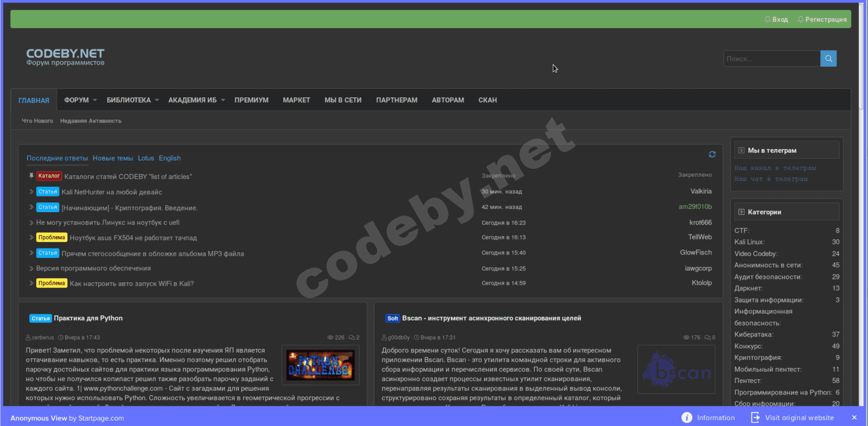Open the МАРКЕТ menu item
Screen dimensions: 868x426
(296, 100)
